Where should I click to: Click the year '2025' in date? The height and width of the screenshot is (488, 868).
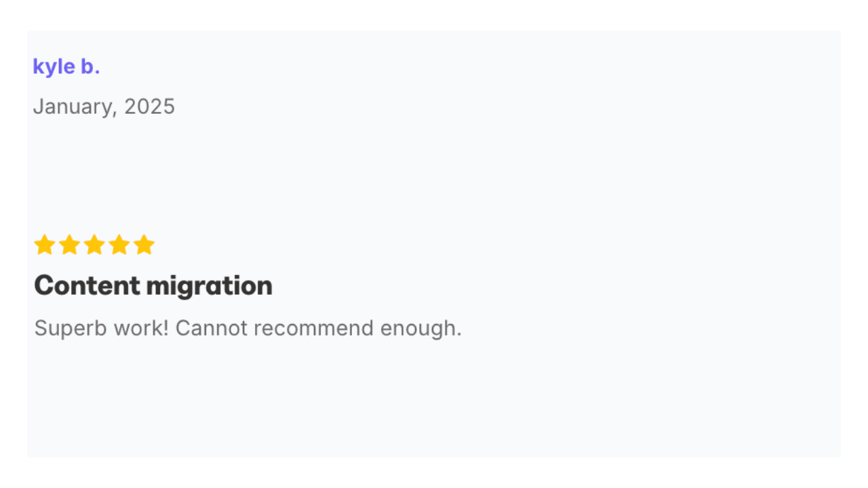(x=150, y=106)
